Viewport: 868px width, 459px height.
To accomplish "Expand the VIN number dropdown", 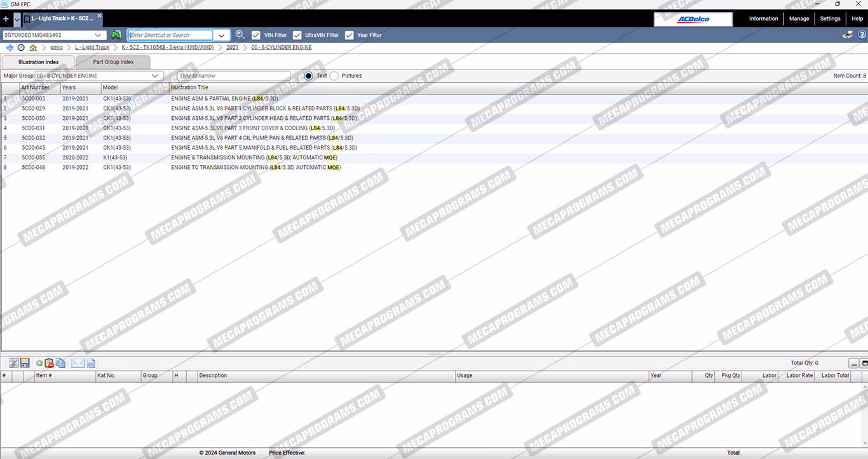I will [98, 35].
